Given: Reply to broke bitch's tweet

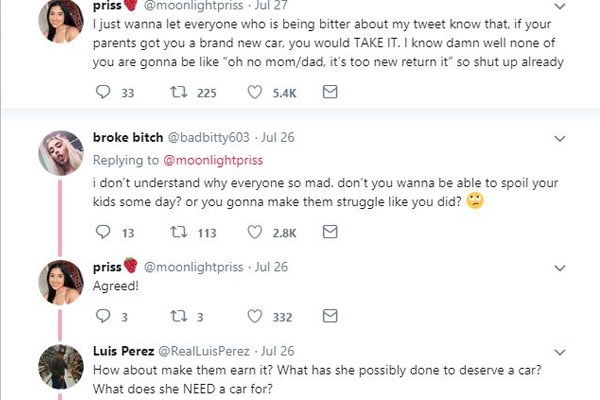Looking at the screenshot, I should (103, 232).
